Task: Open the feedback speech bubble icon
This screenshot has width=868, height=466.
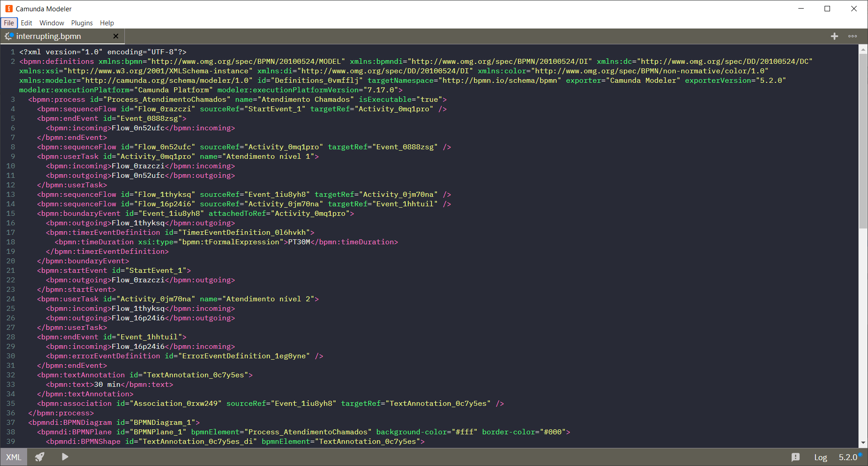Action: click(x=796, y=457)
